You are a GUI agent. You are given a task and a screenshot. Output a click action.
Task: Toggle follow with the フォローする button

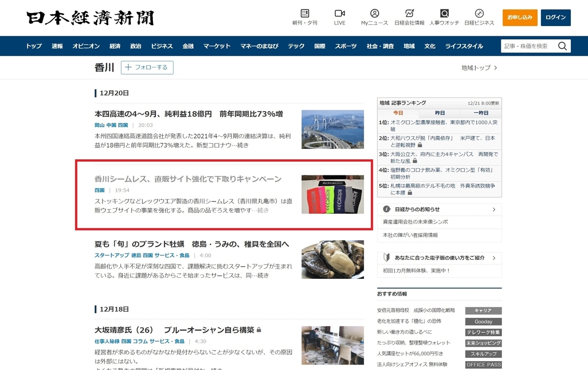147,68
